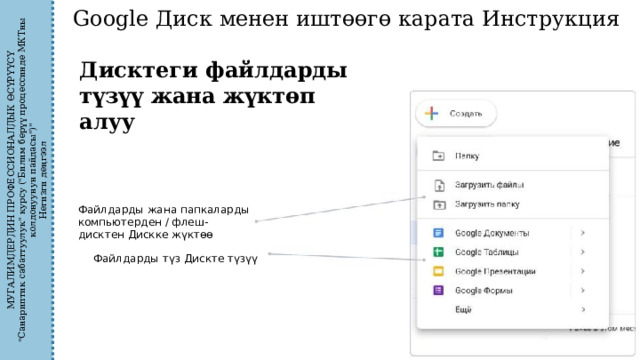Click the blue Google Документы icon
The height and width of the screenshot is (360, 640).
tap(438, 233)
